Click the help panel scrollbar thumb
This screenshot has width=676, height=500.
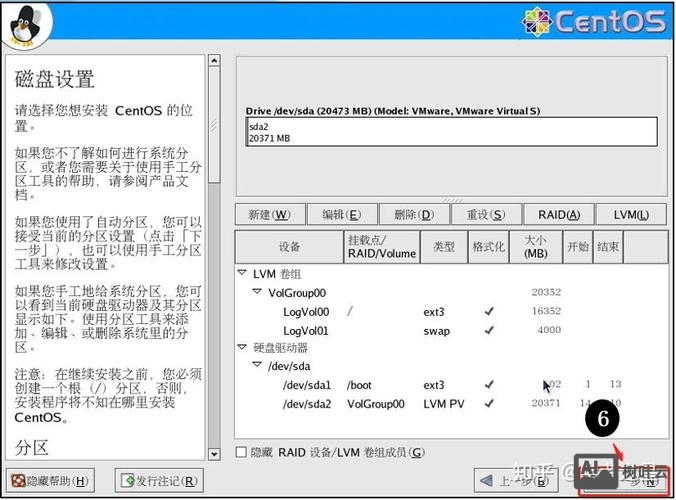pos(214,125)
